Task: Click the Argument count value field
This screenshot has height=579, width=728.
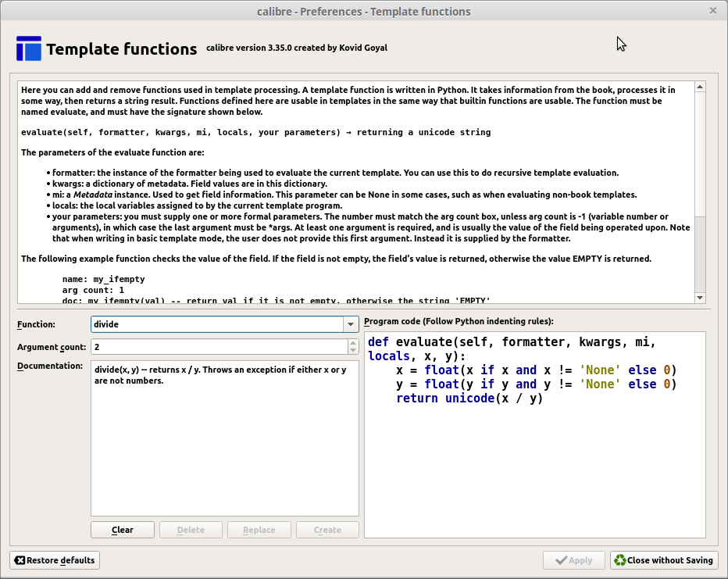Action: click(x=219, y=346)
